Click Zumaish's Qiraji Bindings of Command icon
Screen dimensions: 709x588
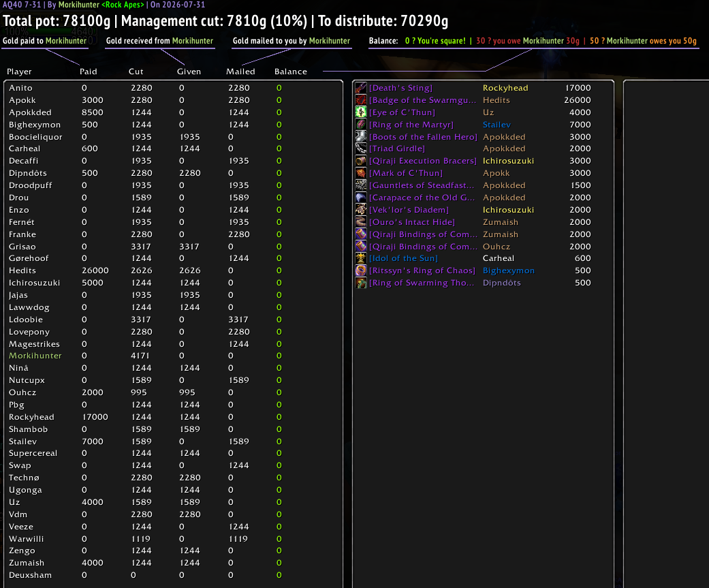tap(361, 234)
